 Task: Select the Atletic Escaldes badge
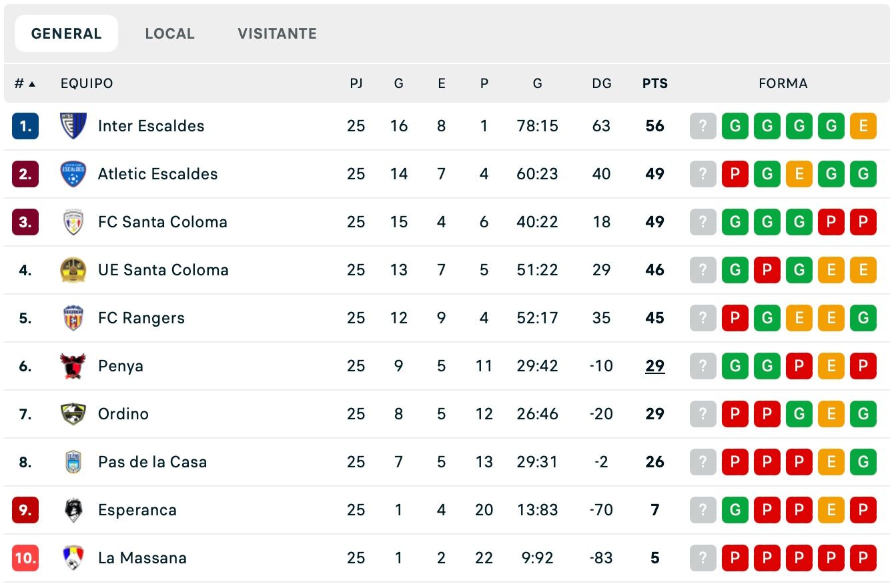[x=73, y=173]
